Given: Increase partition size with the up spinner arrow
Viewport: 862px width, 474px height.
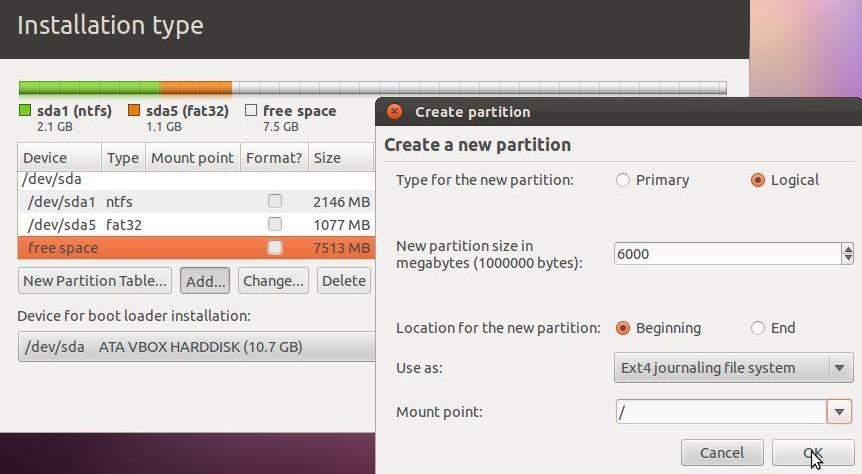Looking at the screenshot, I should coord(847,249).
